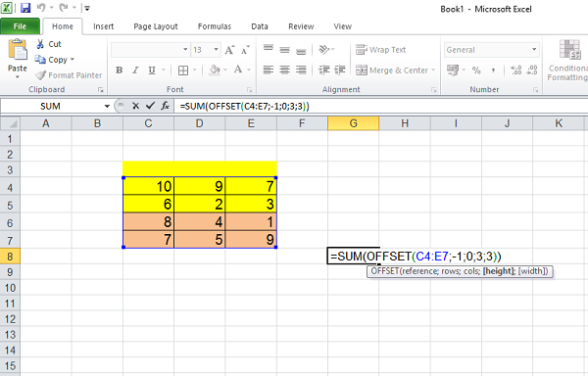Image resolution: width=588 pixels, height=376 pixels.
Task: Expand the Copy dropdown arrow
Action: coord(73,60)
